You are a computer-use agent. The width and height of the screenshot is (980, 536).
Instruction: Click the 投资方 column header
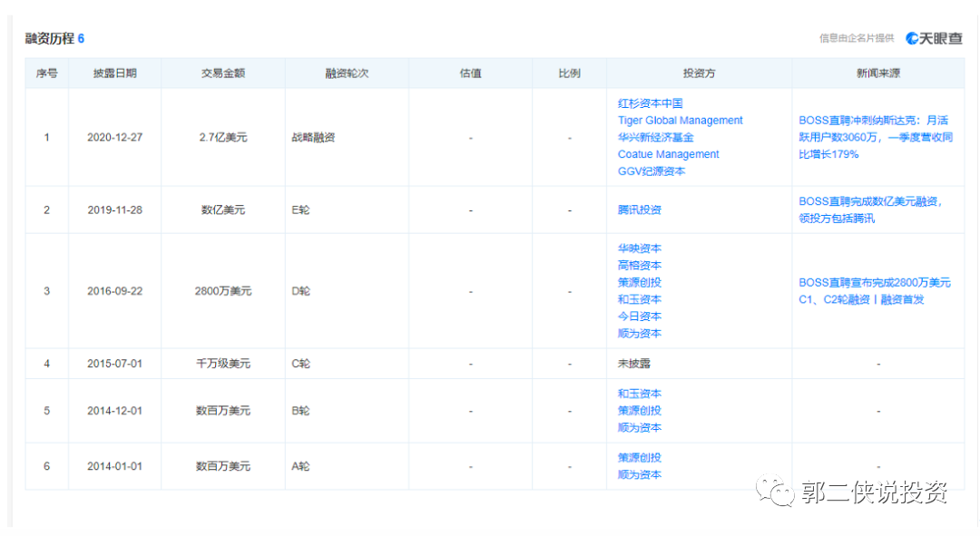pos(699,73)
